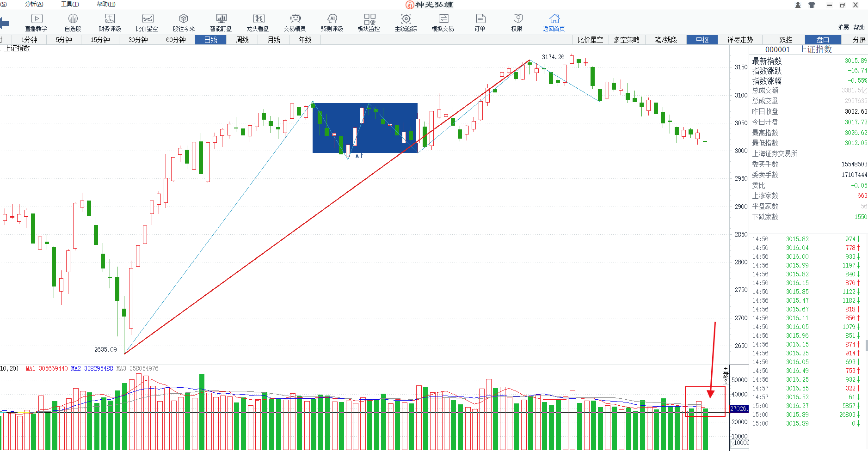Switch to the 30分钟 period tab
The width and height of the screenshot is (868, 451).
(x=138, y=40)
